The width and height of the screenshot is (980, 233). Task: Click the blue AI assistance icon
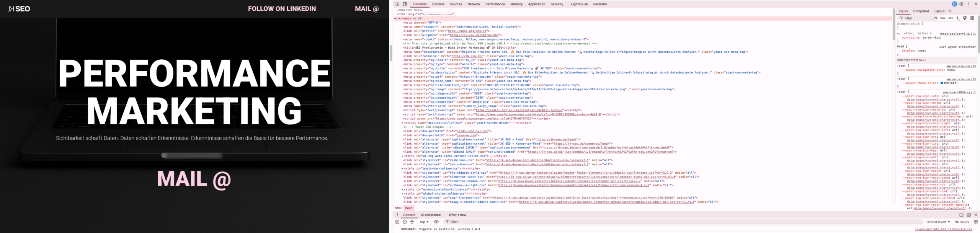955,4
